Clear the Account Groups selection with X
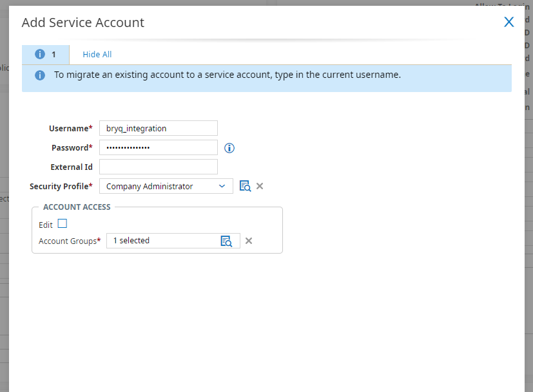 pyautogui.click(x=249, y=241)
